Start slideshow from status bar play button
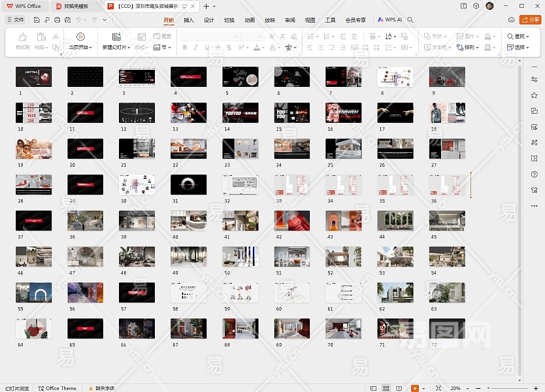Viewport: 545px width, 392px height. click(x=414, y=388)
